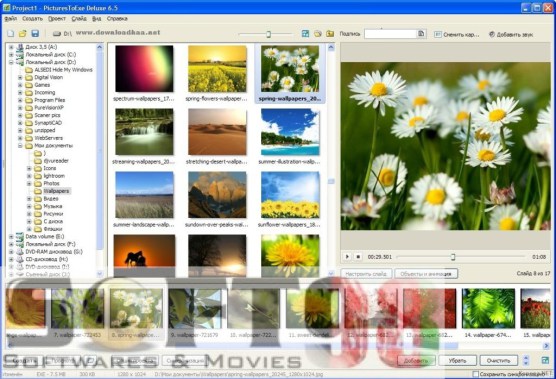
Task: Select the Музыка folder in tree
Action: 53,206
